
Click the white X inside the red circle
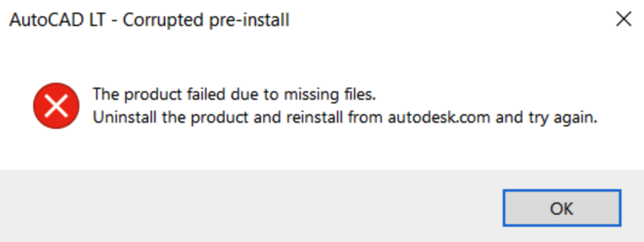[56, 106]
